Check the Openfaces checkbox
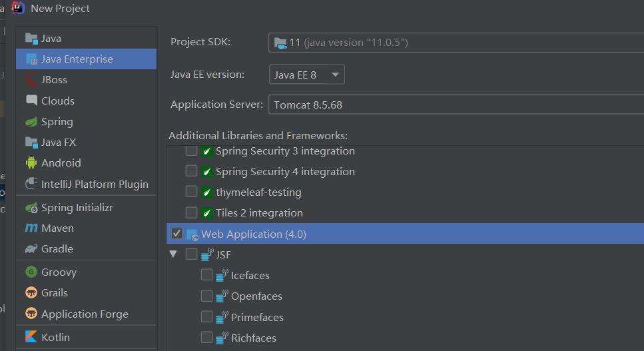Image resolution: width=644 pixels, height=351 pixels. pyautogui.click(x=206, y=296)
